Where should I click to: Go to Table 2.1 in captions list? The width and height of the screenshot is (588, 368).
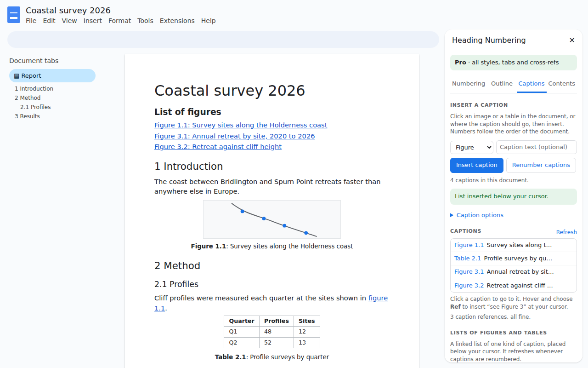click(x=514, y=259)
